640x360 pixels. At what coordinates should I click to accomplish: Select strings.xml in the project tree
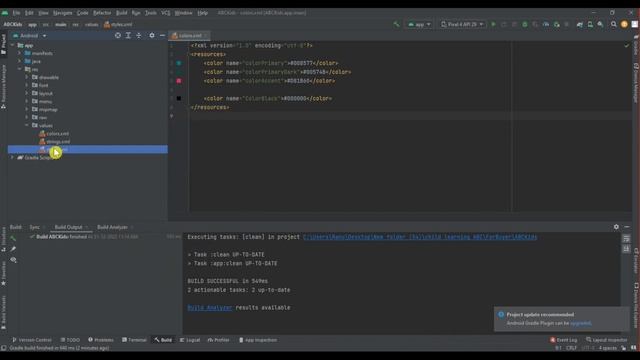pos(54,142)
